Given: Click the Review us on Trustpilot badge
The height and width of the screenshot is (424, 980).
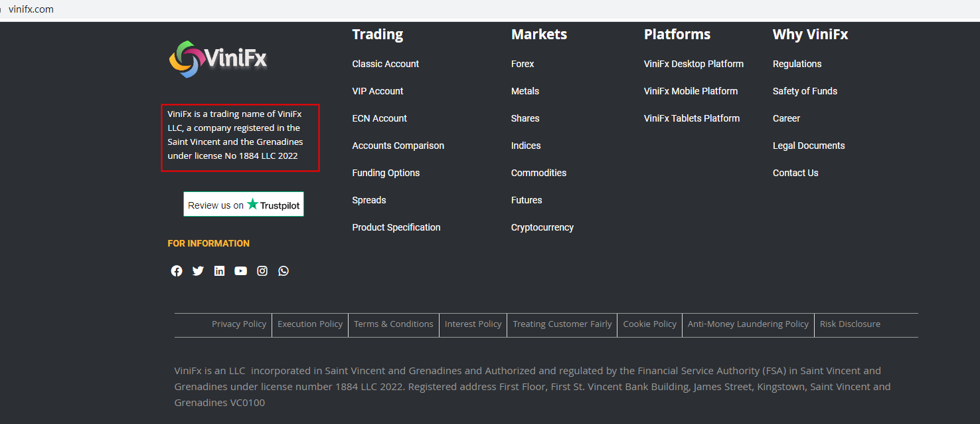Looking at the screenshot, I should click(x=244, y=205).
